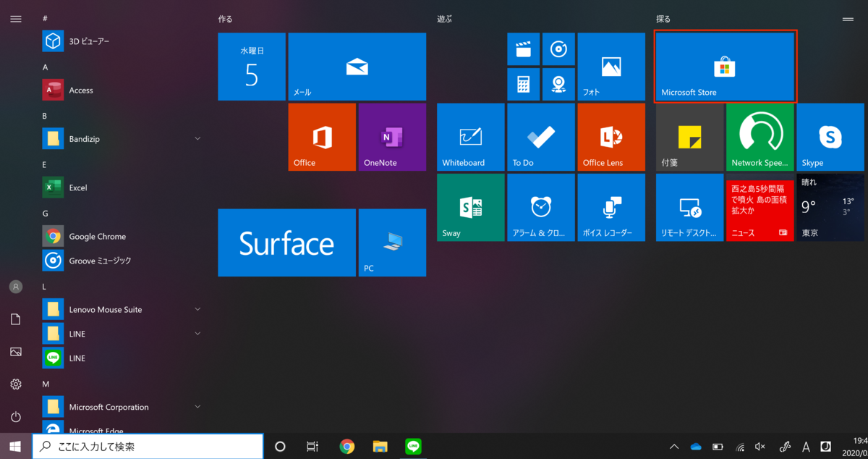Viewport: 868px width, 459px height.
Task: Click the 遊ぶ tile group header
Action: tap(444, 20)
